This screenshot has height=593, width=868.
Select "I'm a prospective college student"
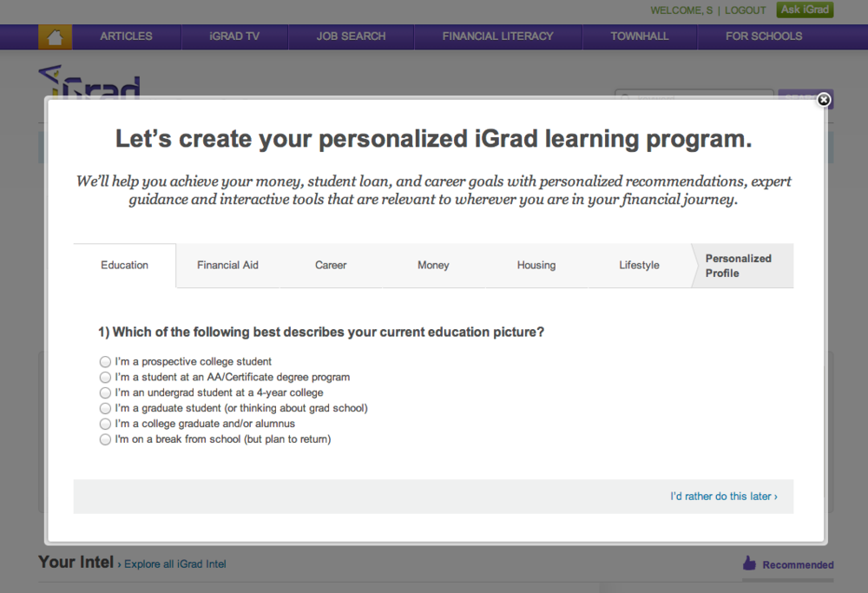tap(105, 361)
